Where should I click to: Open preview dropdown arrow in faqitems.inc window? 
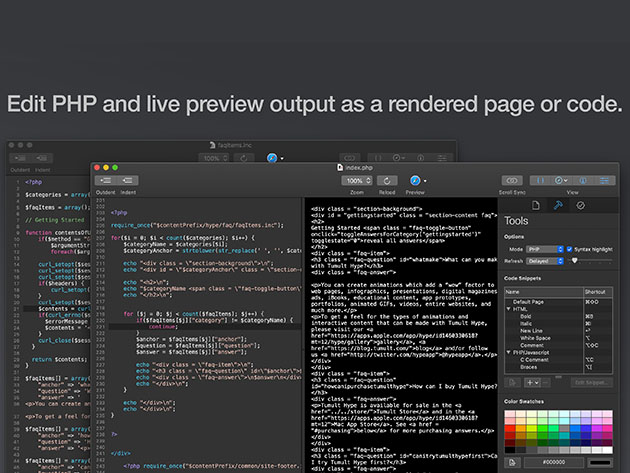pyautogui.click(x=282, y=159)
